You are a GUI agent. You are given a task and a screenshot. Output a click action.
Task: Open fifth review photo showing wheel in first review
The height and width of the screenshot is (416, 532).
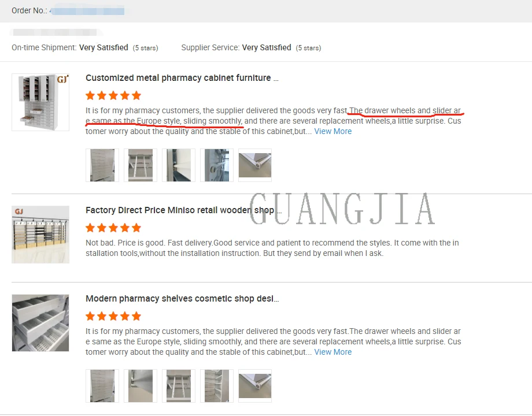pos(255,165)
